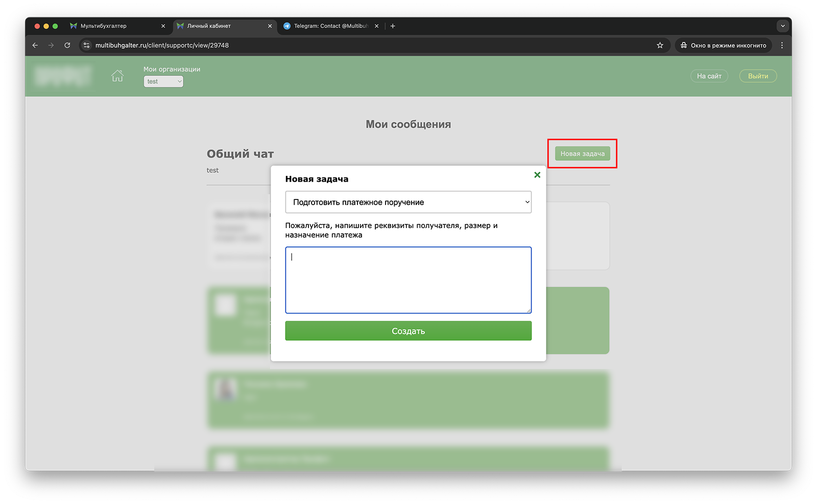817x504 pixels.
Task: Open a new browser tab
Action: click(x=393, y=26)
